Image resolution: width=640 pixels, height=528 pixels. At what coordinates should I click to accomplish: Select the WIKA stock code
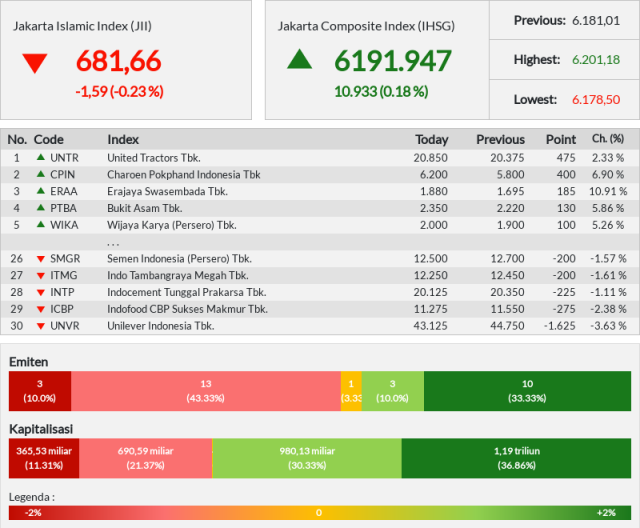coord(64,225)
